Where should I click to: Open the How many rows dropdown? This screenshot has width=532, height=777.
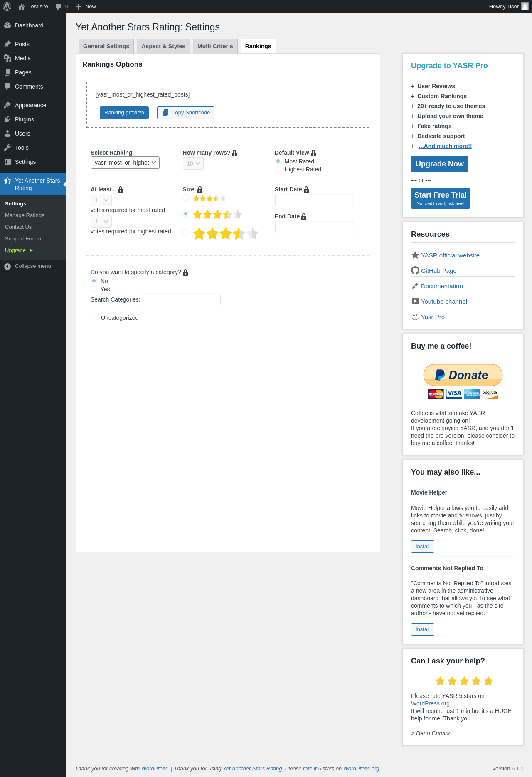pyautogui.click(x=193, y=163)
